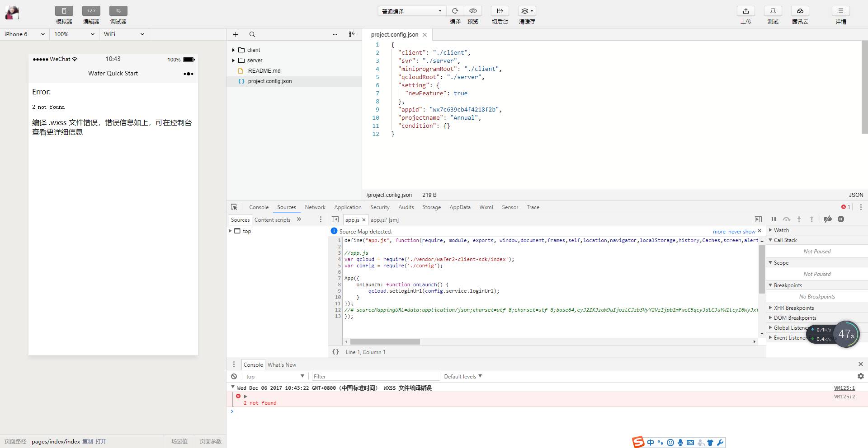Click the console Filter input field
The image size is (868, 448).
[375, 376]
